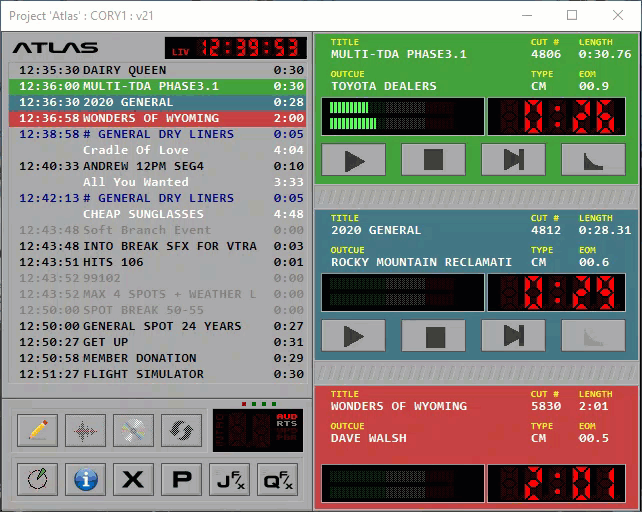
Task: Select red log row WONDERS OF WYOMING
Action: tap(157, 118)
